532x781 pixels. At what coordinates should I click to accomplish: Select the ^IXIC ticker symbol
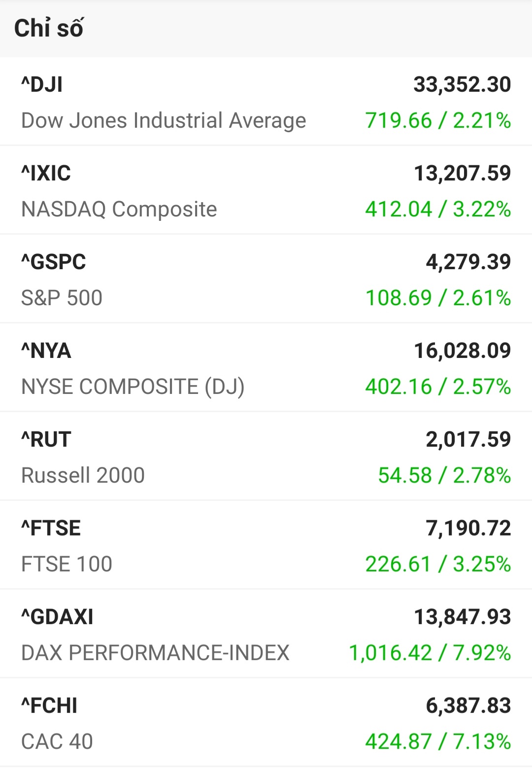[x=46, y=174]
